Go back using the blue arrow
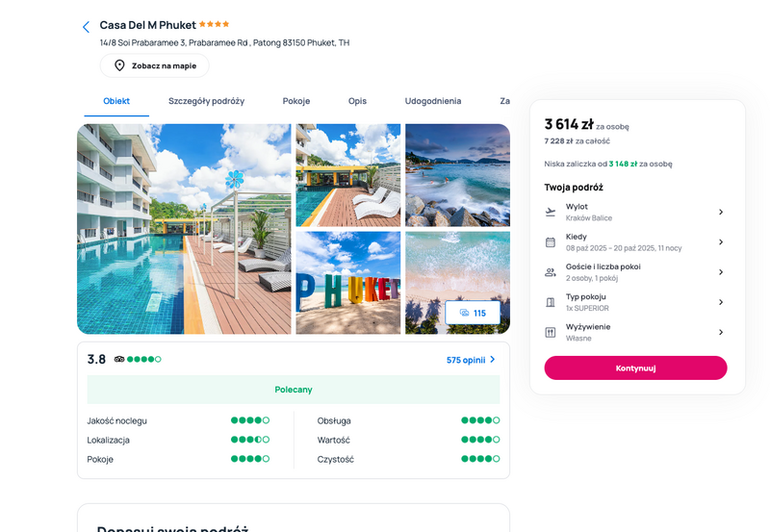The image size is (770, 532). click(x=86, y=27)
